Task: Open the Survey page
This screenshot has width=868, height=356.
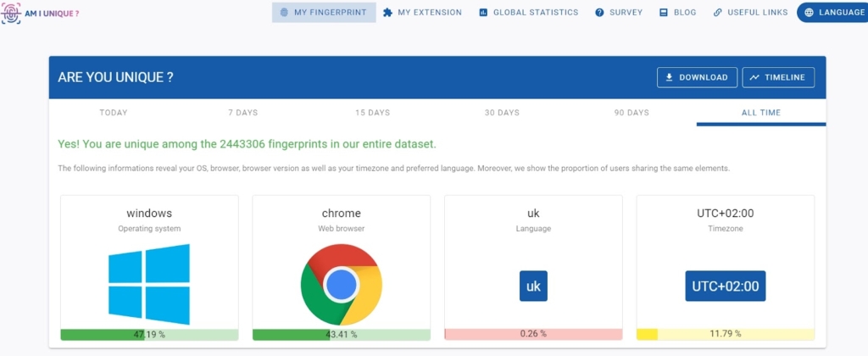Action: 618,13
